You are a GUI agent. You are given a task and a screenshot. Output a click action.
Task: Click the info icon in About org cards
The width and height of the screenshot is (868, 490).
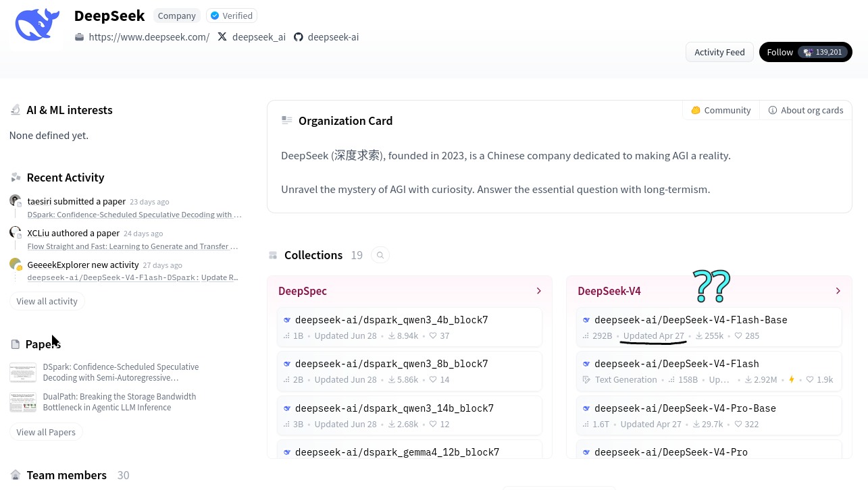click(773, 110)
